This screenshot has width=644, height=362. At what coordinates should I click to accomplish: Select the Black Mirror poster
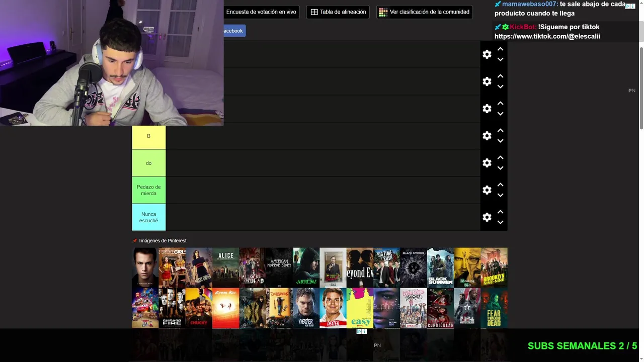click(x=414, y=267)
